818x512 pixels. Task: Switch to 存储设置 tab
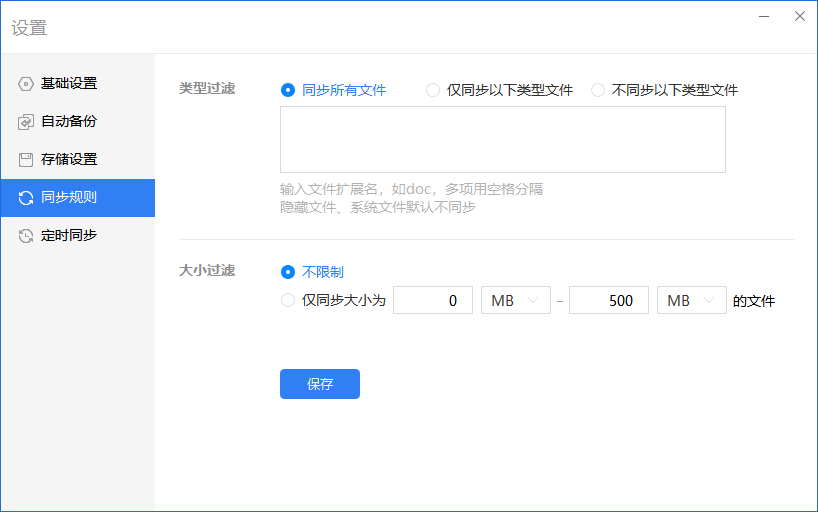pos(78,160)
